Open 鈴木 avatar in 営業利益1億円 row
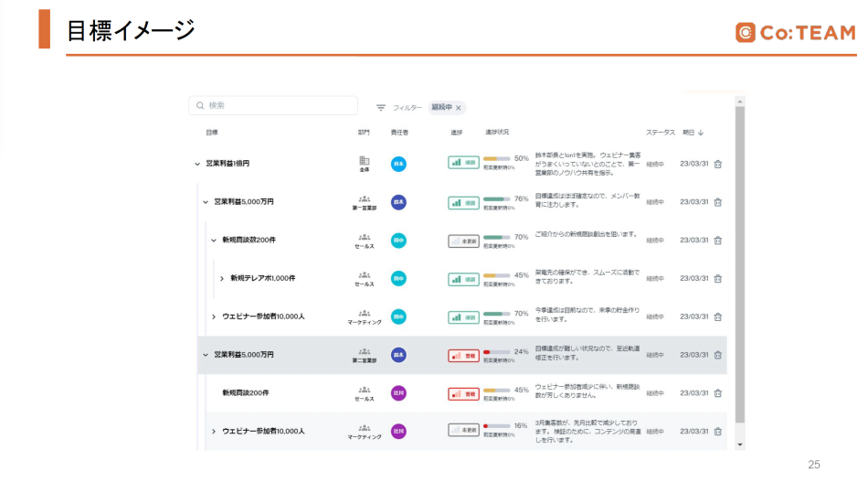This screenshot has height=482, width=868. (x=398, y=164)
